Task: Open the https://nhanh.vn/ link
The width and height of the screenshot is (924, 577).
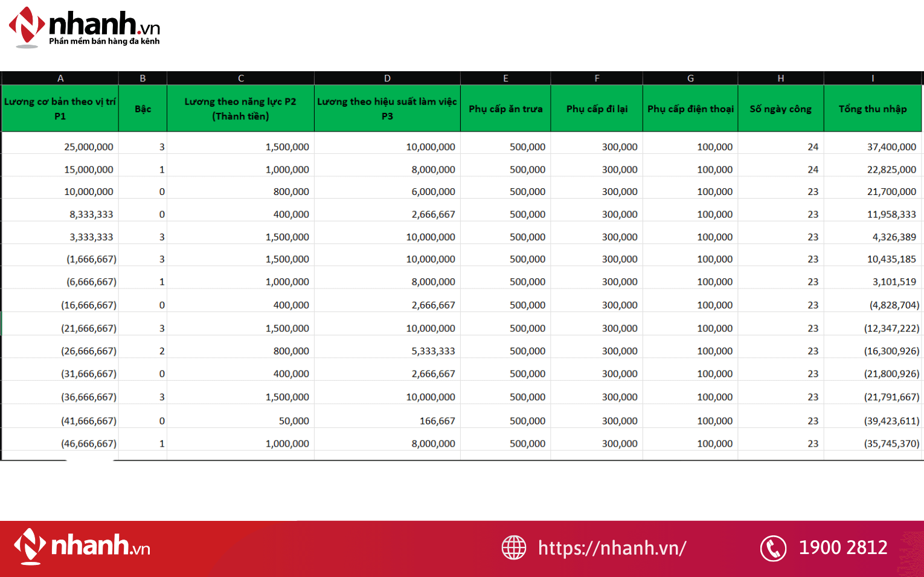Action: point(612,548)
